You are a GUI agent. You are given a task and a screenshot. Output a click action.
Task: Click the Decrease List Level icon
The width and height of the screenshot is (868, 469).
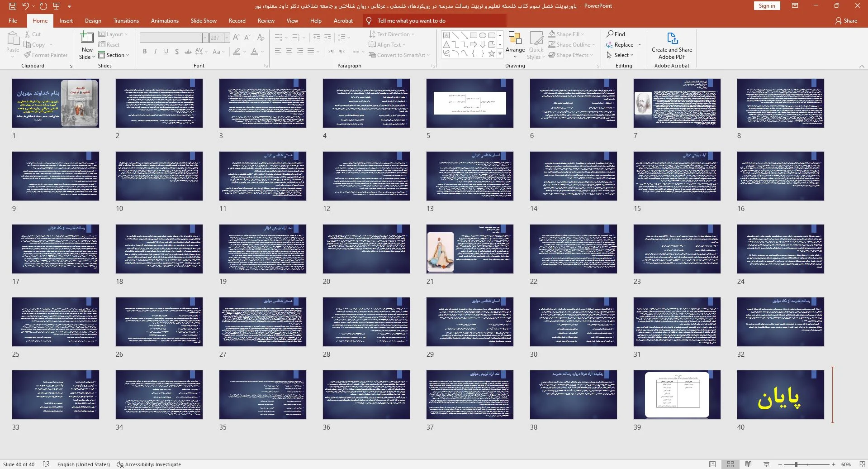317,38
